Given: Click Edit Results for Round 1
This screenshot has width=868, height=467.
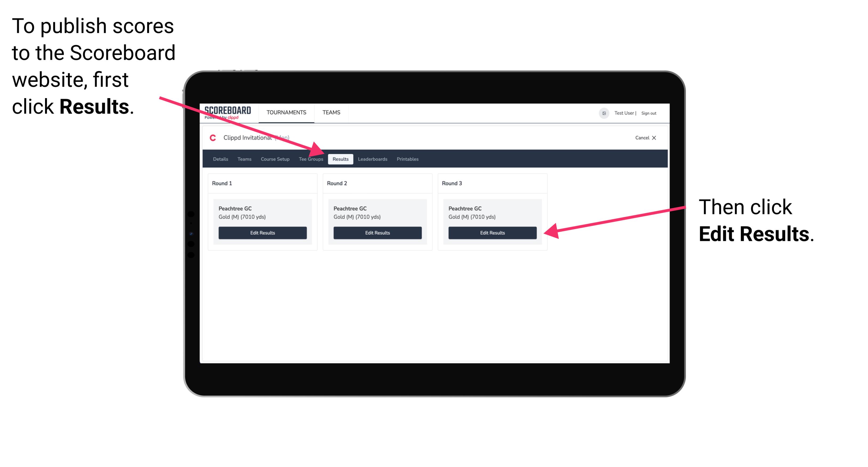Looking at the screenshot, I should pyautogui.click(x=262, y=233).
